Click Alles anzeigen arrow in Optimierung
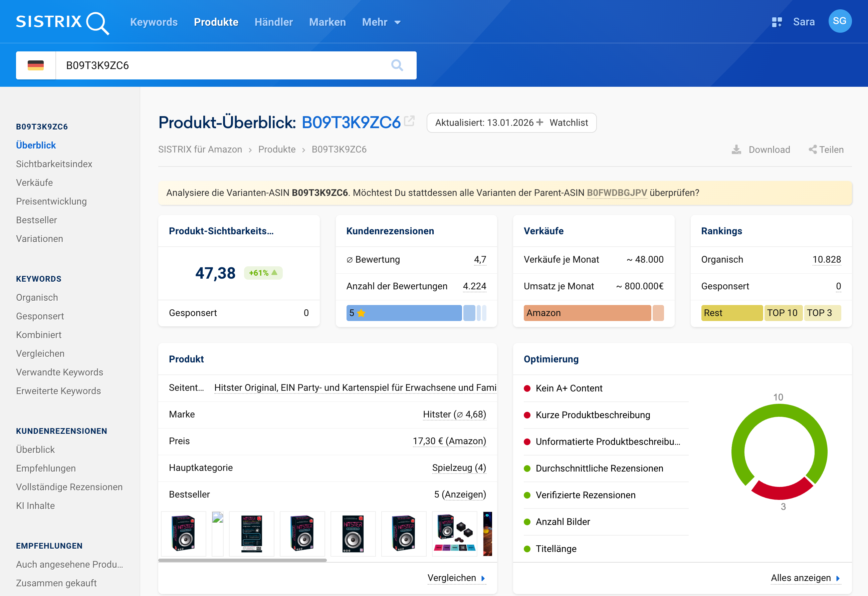The height and width of the screenshot is (596, 868). pos(838,578)
